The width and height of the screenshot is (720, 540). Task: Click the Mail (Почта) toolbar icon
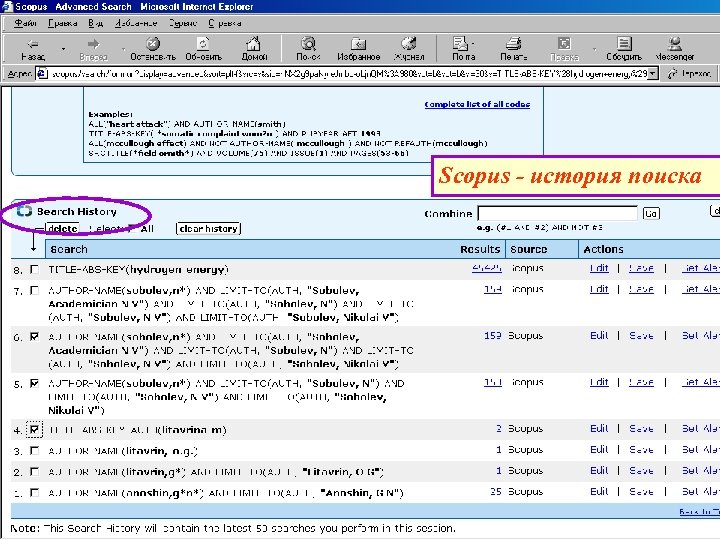461,44
